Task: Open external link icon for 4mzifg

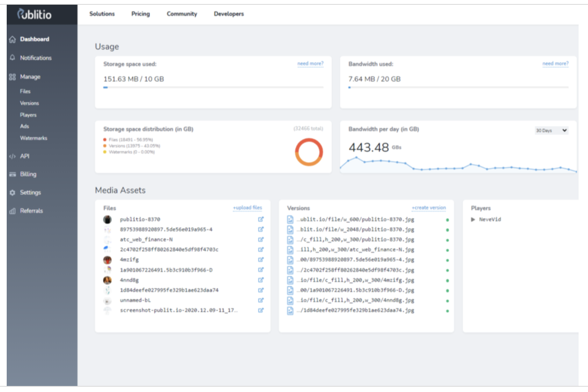Action: coord(261,259)
